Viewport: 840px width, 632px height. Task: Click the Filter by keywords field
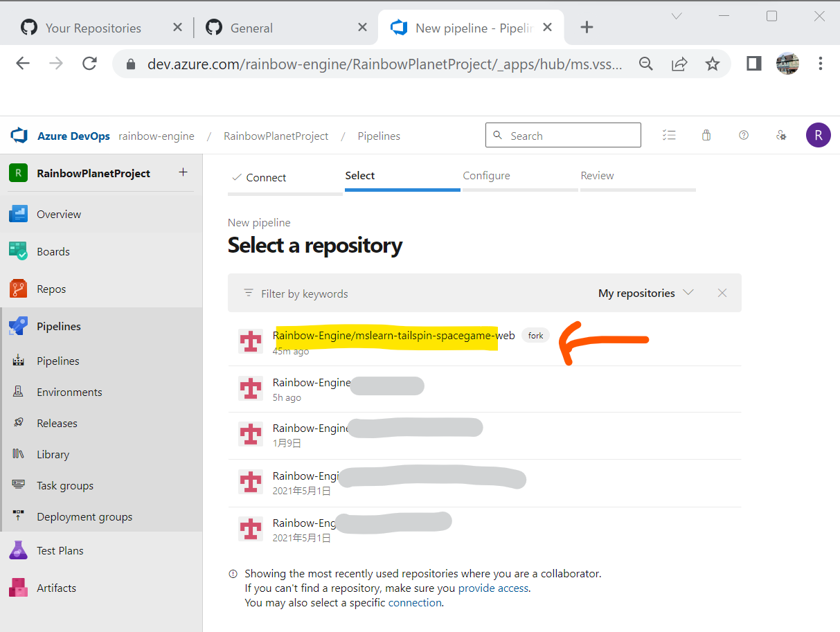point(415,294)
